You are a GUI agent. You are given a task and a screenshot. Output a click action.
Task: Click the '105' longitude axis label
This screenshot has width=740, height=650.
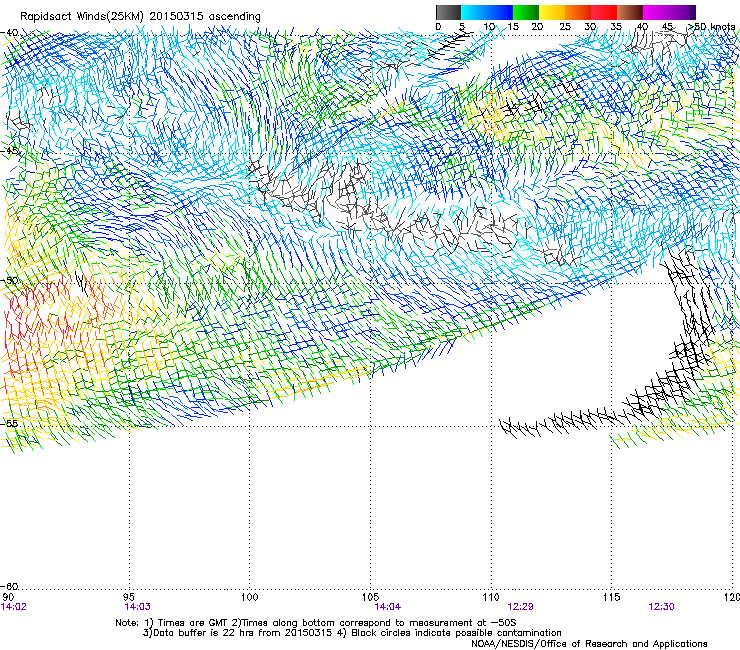(x=370, y=597)
